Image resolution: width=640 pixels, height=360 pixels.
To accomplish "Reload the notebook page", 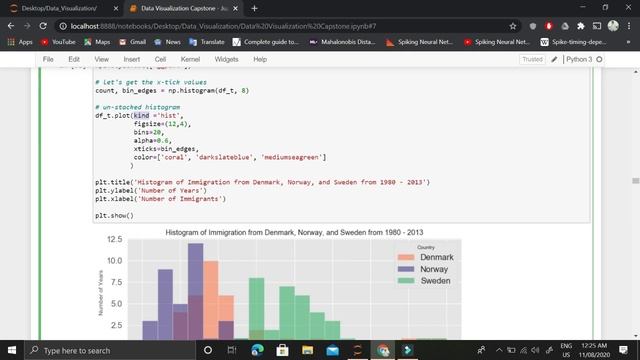I will coord(43,26).
